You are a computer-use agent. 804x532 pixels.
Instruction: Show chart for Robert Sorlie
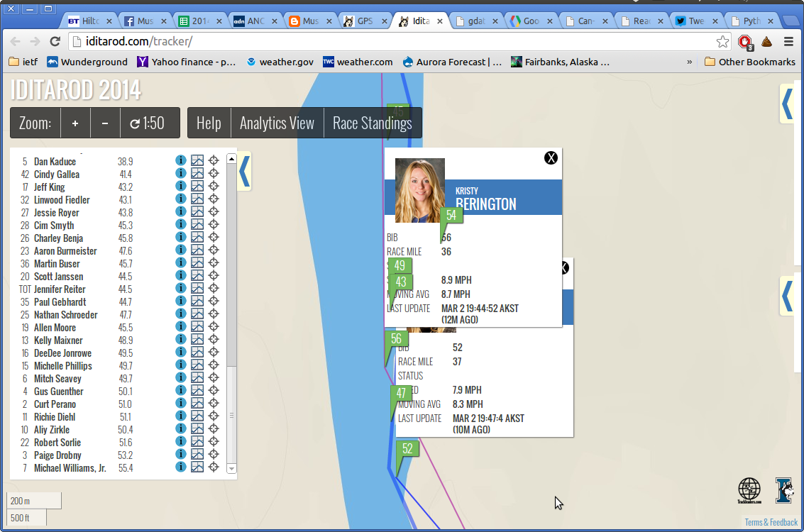tap(197, 441)
